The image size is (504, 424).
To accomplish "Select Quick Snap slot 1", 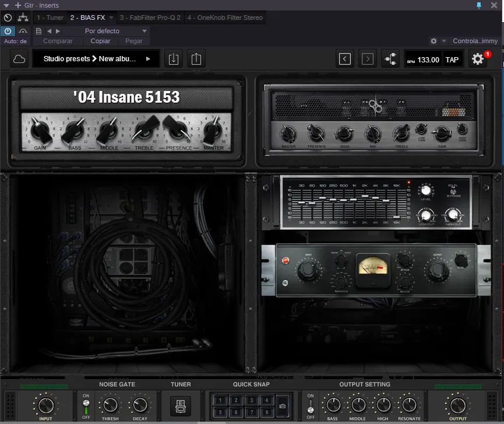I will point(220,400).
